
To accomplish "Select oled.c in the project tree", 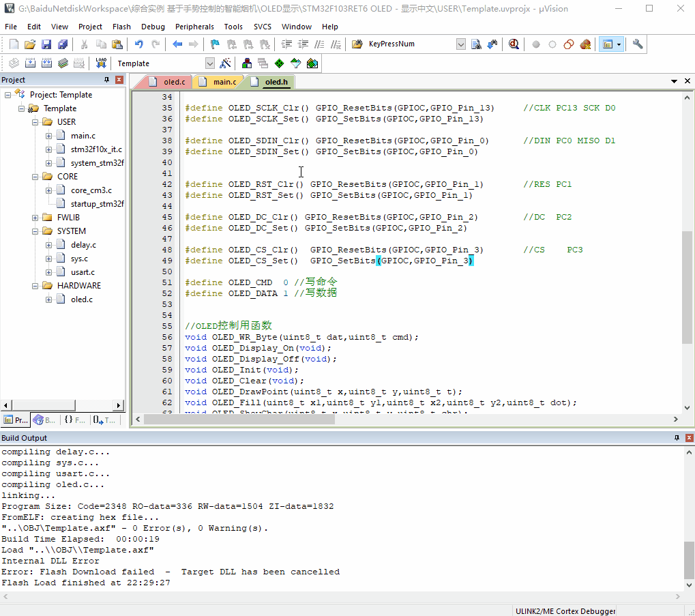I will pyautogui.click(x=82, y=299).
